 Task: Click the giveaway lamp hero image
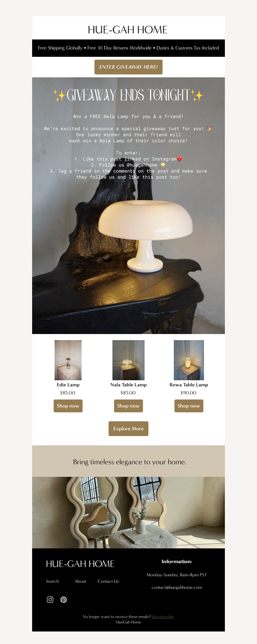(128, 206)
